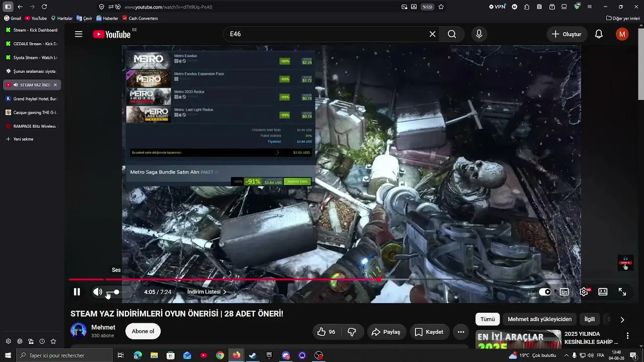Save the video with Kaydet

tap(429, 332)
